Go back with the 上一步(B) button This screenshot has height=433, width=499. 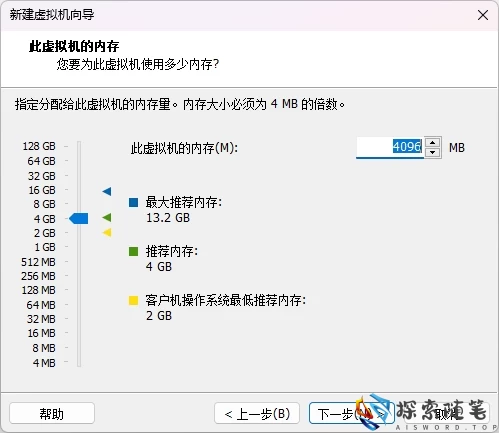click(257, 414)
